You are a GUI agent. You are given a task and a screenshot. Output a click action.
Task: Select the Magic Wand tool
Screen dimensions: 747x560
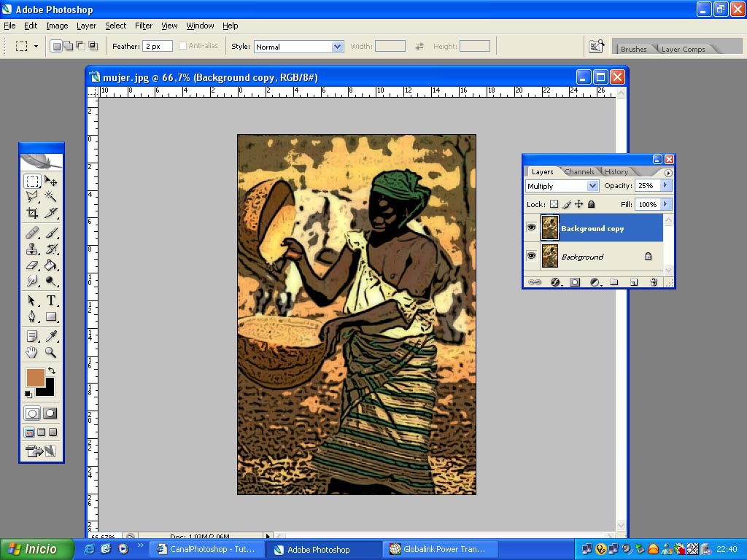(x=50, y=197)
